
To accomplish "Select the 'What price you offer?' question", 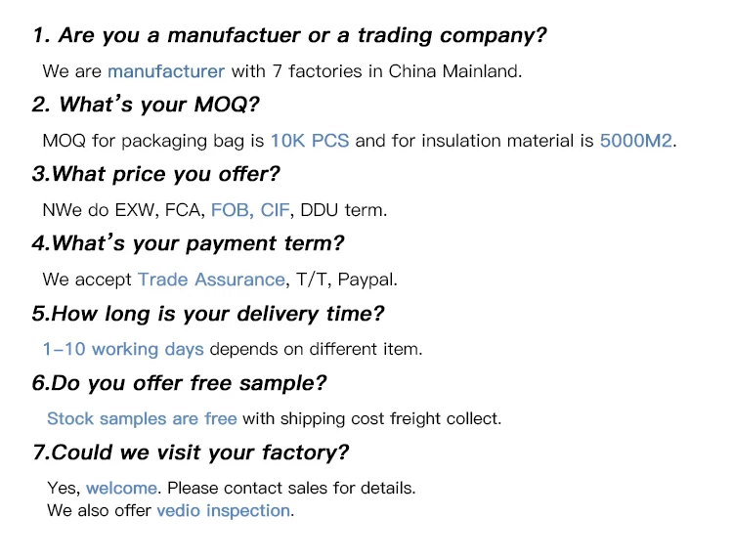I will tap(155, 175).
